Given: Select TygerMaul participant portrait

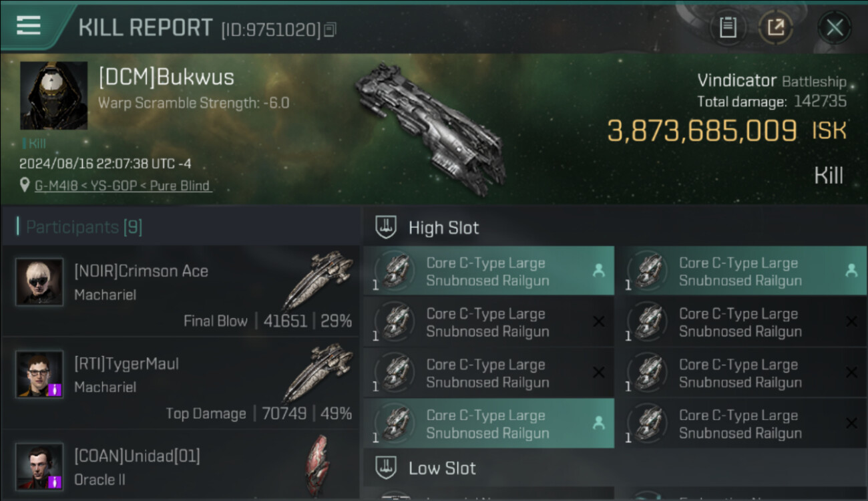Looking at the screenshot, I should click(x=39, y=374).
